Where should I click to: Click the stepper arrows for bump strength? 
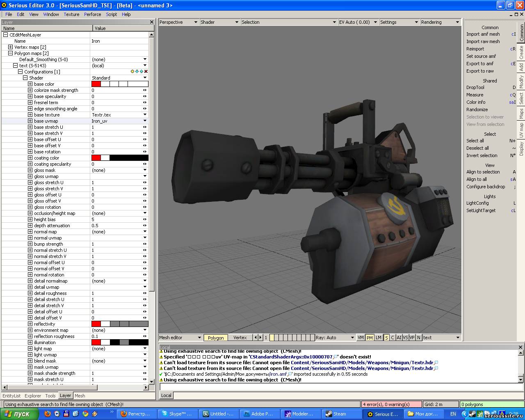coord(145,244)
